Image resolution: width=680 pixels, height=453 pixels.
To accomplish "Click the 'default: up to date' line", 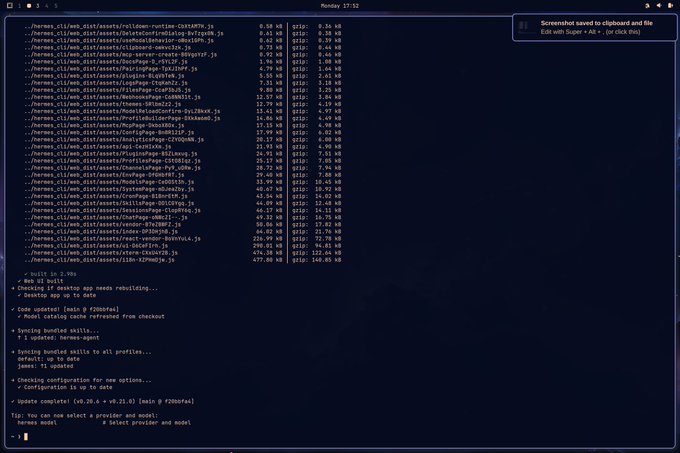I will (49, 359).
